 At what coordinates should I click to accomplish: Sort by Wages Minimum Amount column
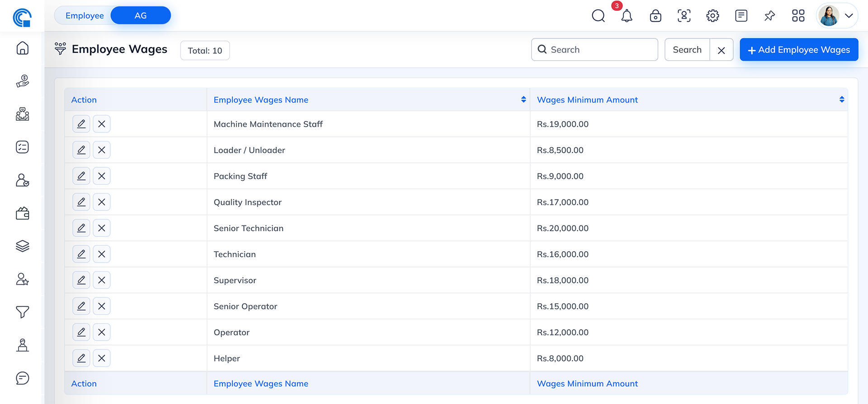841,99
